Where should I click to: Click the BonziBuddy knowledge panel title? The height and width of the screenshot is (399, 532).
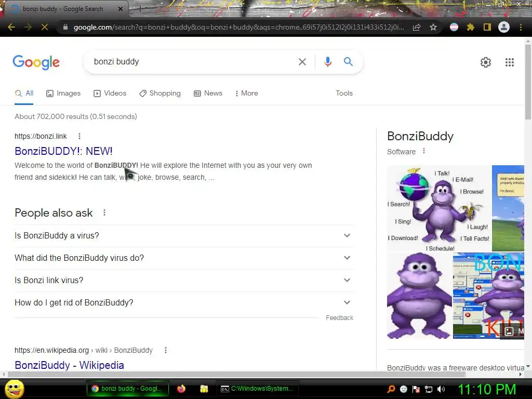(x=420, y=136)
